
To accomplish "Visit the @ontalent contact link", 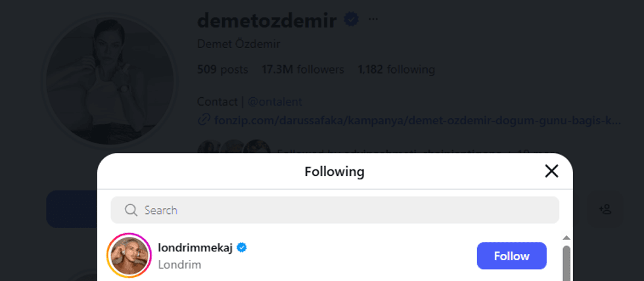I will point(275,102).
